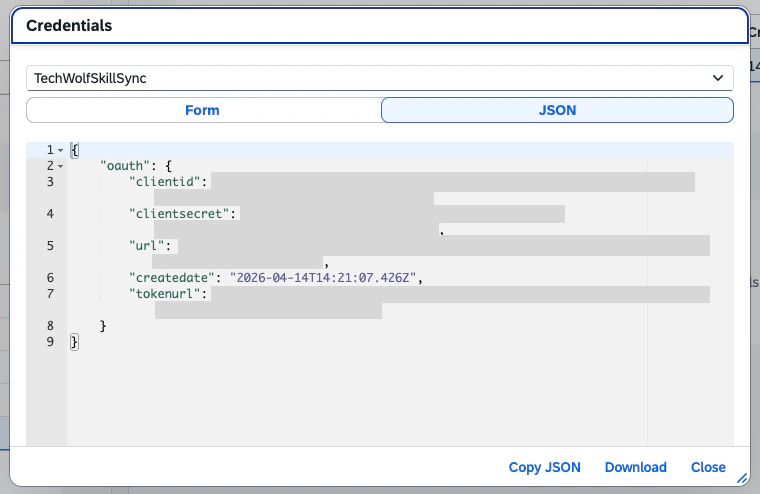Click line number 9 in gutter

[x=50, y=342]
